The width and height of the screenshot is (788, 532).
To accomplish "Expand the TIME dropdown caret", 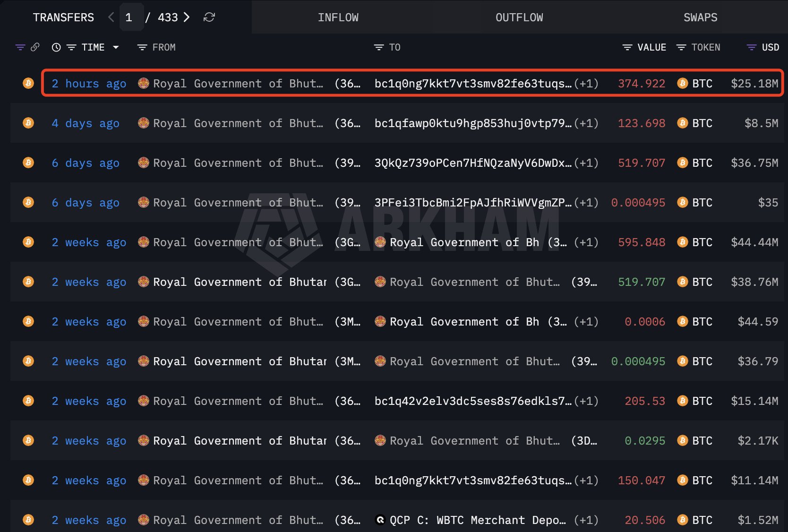I will pyautogui.click(x=115, y=47).
